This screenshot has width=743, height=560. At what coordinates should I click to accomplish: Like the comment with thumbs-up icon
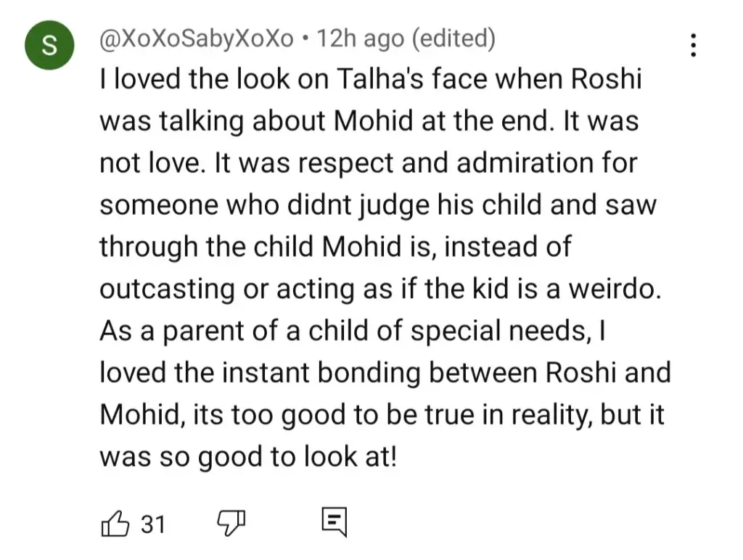(115, 524)
